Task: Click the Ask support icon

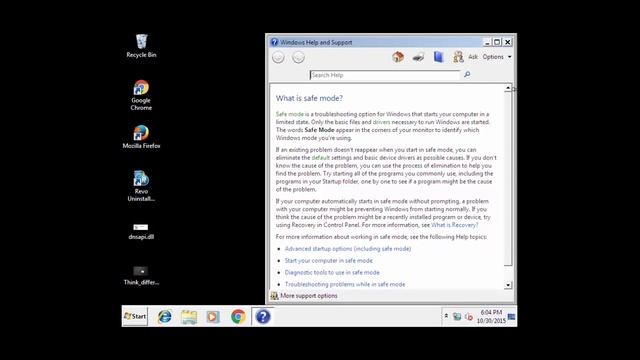Action: [x=458, y=57]
